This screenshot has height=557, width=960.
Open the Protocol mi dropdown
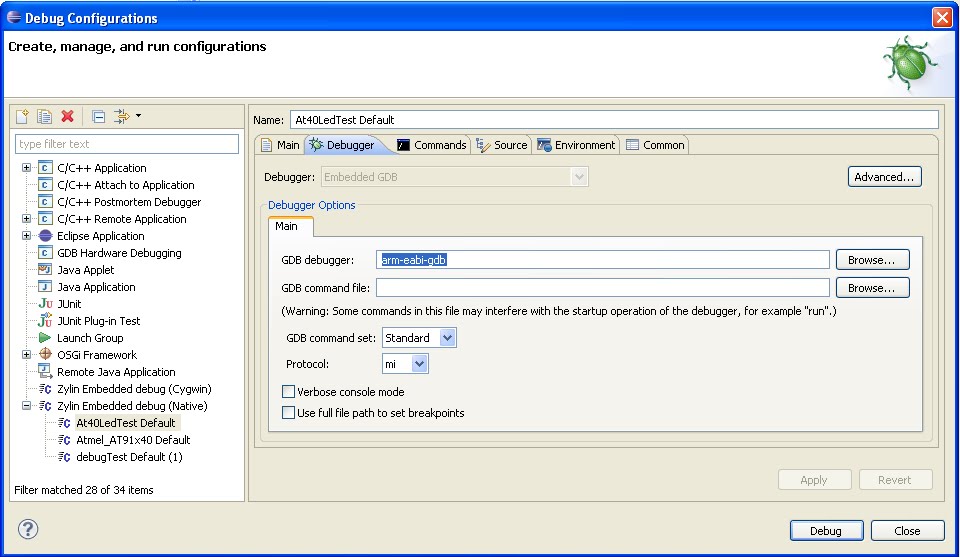click(x=419, y=364)
